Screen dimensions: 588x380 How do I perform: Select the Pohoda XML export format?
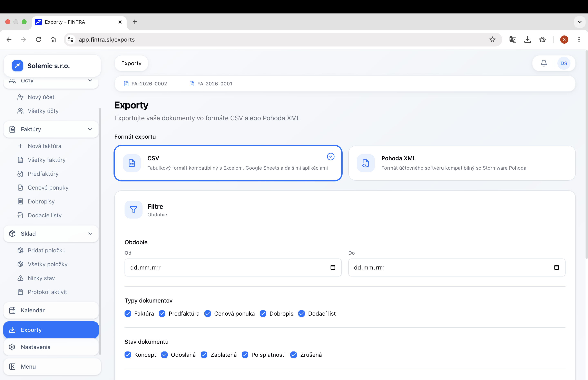pos(462,163)
